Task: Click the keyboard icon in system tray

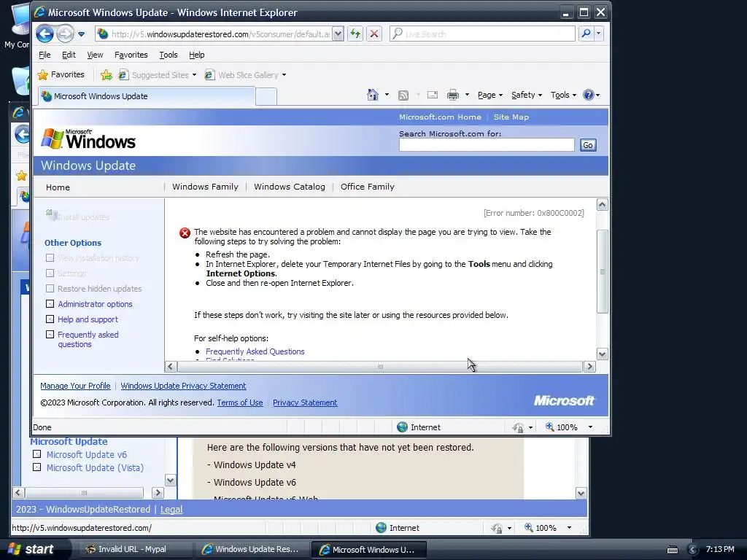Action: pos(672,550)
